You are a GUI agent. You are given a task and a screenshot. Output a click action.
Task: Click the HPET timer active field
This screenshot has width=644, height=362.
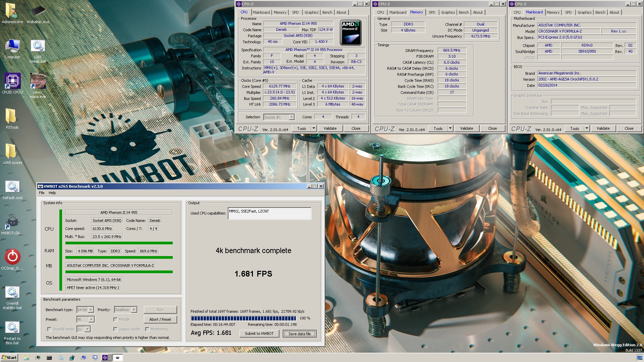coord(93,288)
